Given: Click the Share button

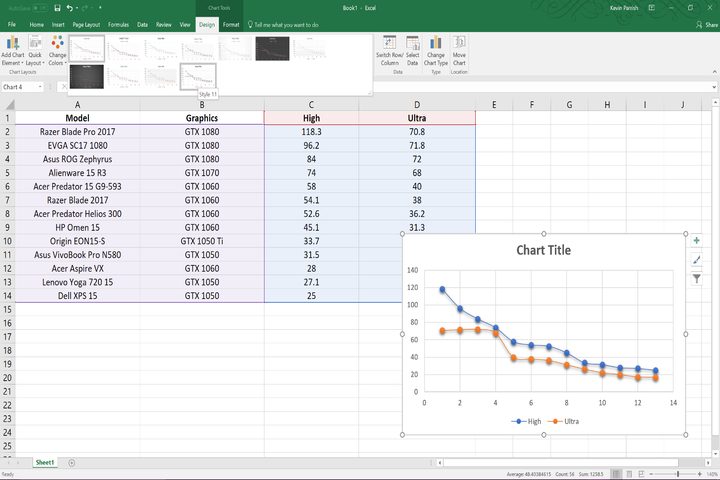Looking at the screenshot, I should 707,25.
